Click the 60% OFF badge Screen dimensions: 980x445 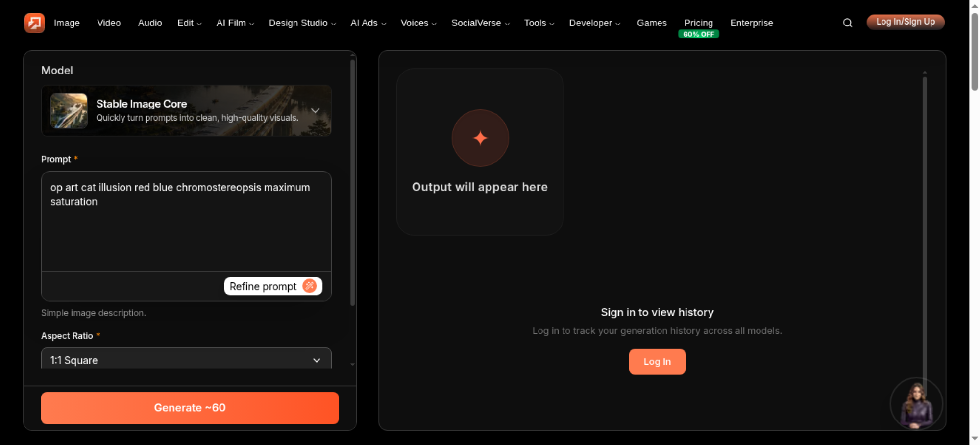tap(698, 34)
